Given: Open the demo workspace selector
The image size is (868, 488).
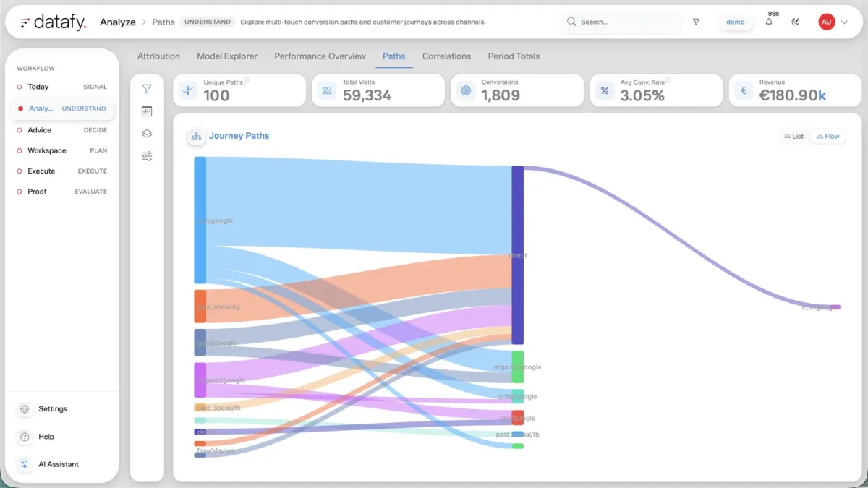Looking at the screenshot, I should tap(735, 22).
